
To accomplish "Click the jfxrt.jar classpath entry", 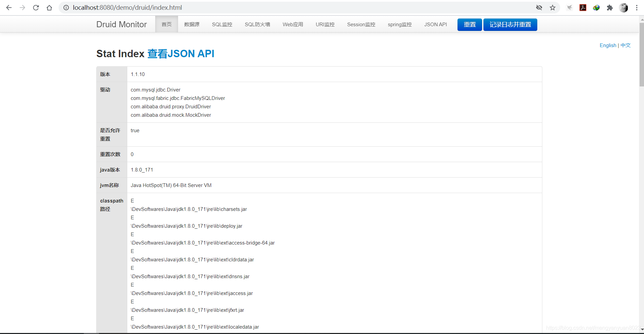I will pos(188,310).
